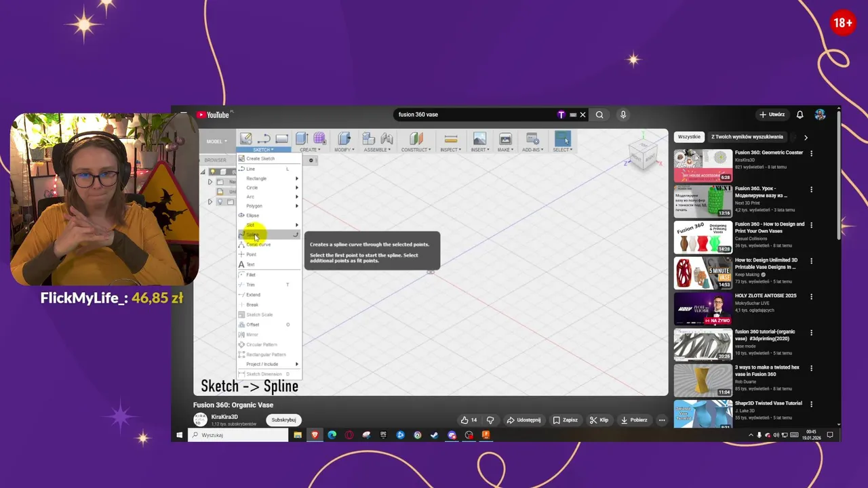
Task: Toggle the root component lightbulb visibility
Action: [x=212, y=171]
